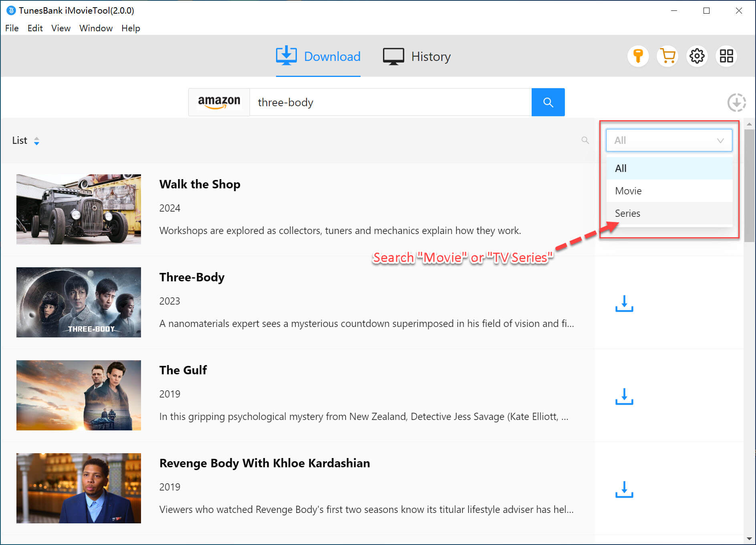The image size is (756, 545).
Task: Click the blue search magnifier button
Action: (x=548, y=102)
